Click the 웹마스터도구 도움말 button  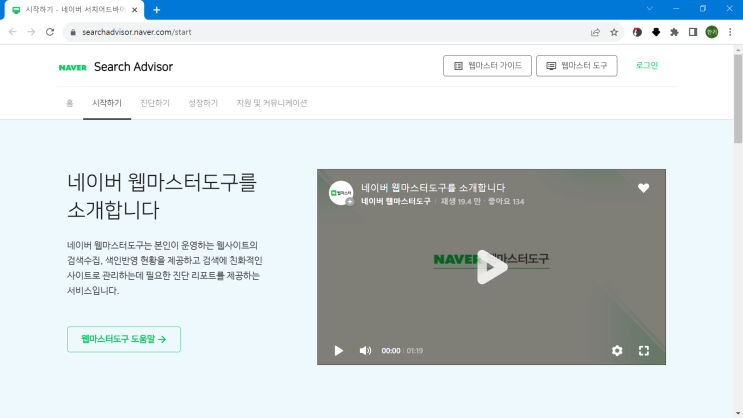[124, 339]
